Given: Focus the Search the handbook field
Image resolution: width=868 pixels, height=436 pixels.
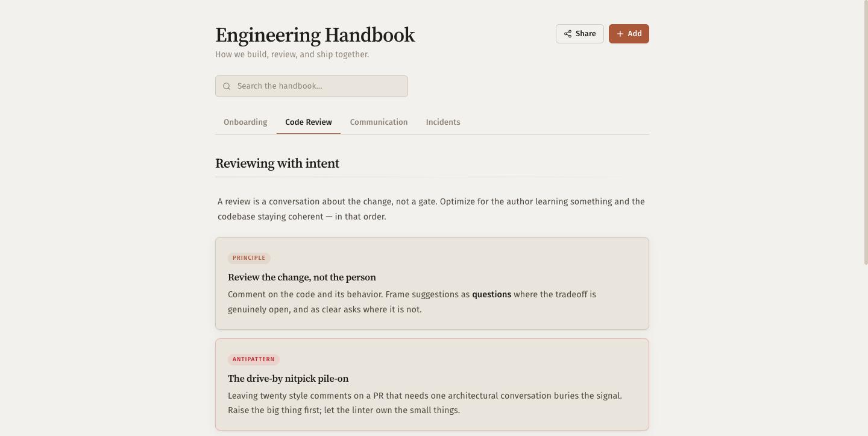Looking at the screenshot, I should 312,86.
